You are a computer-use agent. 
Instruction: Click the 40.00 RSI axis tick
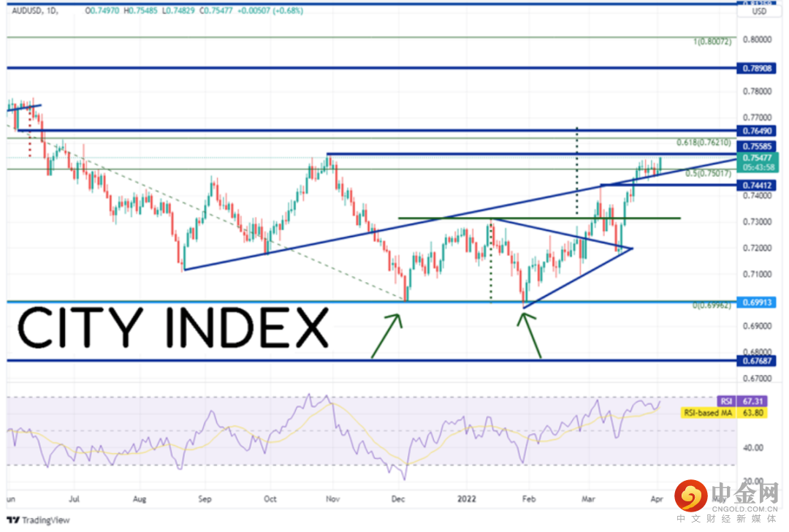point(752,447)
